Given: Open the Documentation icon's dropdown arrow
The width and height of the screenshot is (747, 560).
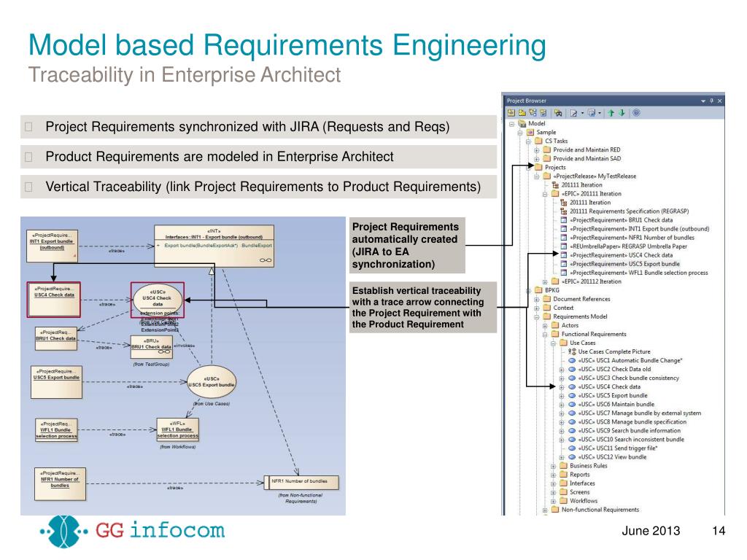Looking at the screenshot, I should [582, 113].
